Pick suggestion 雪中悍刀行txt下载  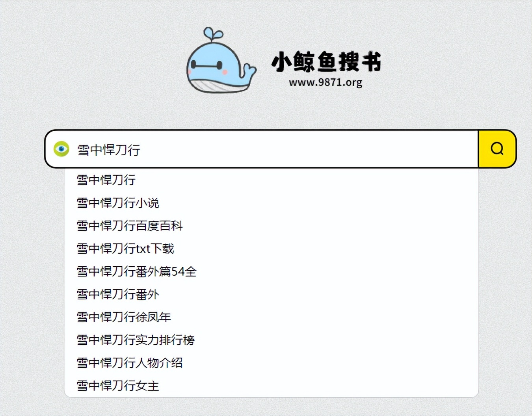(271, 249)
